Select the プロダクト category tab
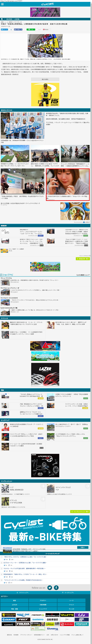The width and height of the screenshot is (92, 644). tap(43, 601)
